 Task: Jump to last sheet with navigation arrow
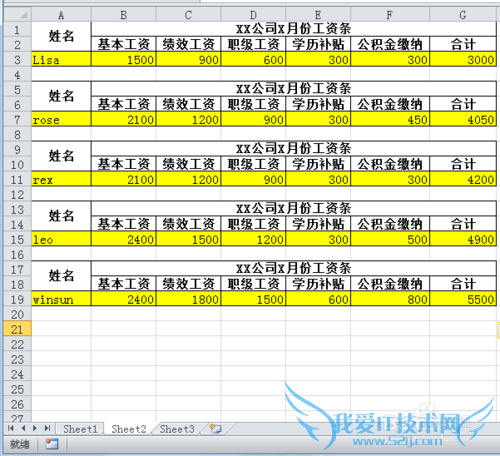pyautogui.click(x=47, y=428)
